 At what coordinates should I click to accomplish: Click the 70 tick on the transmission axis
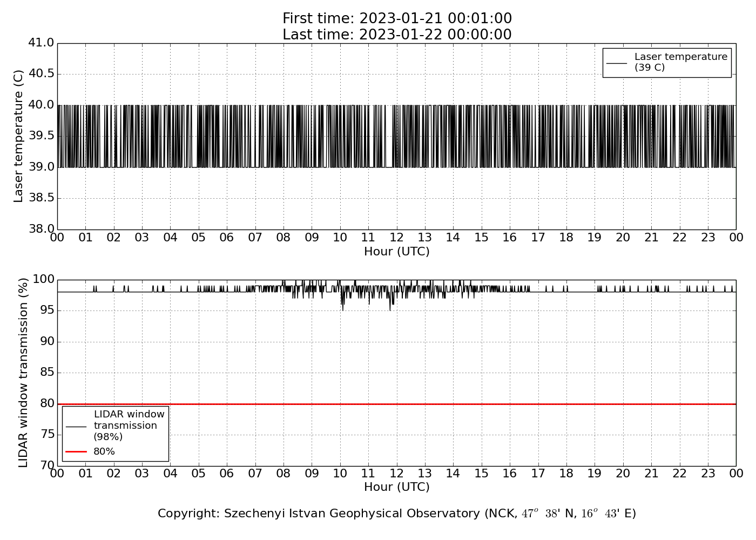point(46,465)
